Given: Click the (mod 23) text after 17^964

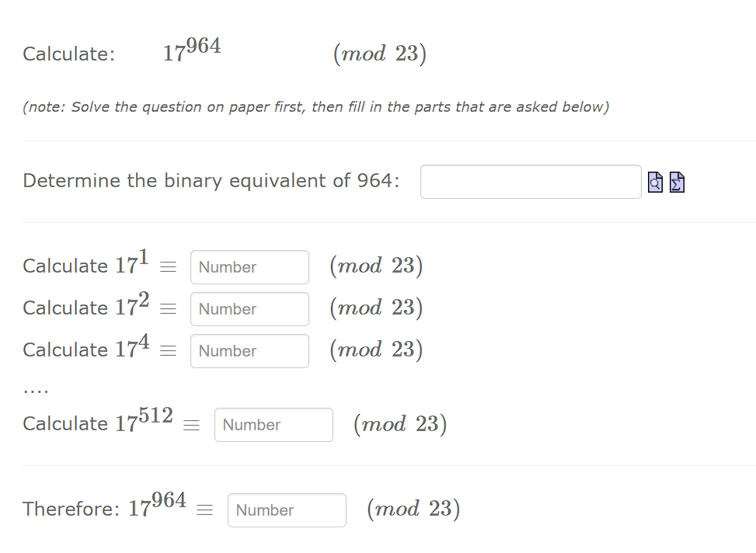Looking at the screenshot, I should pyautogui.click(x=412, y=509).
